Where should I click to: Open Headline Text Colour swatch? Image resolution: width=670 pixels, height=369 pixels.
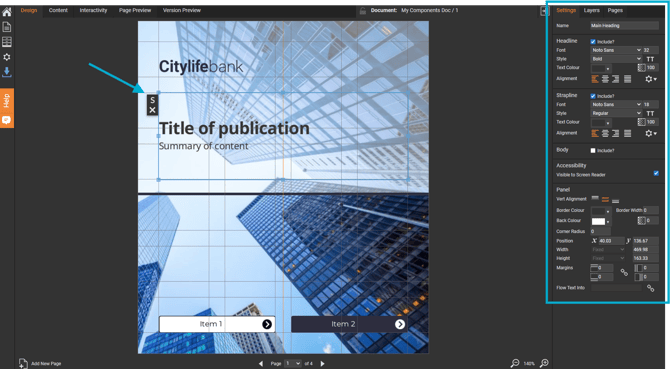[x=601, y=68]
